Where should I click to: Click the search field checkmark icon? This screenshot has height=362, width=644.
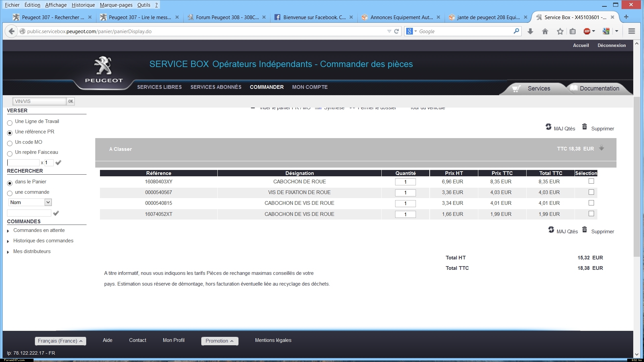[56, 213]
